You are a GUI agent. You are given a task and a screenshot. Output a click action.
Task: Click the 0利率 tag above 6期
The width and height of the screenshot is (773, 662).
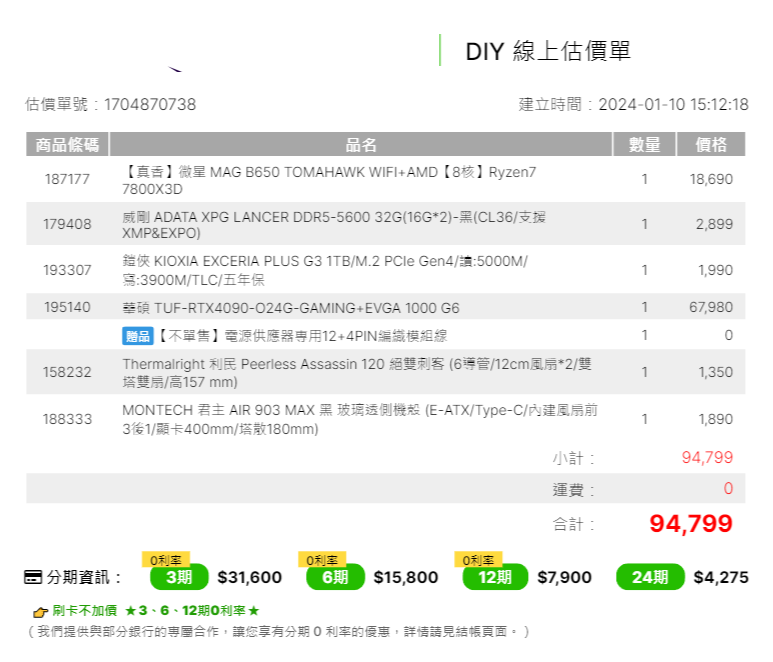(x=322, y=560)
